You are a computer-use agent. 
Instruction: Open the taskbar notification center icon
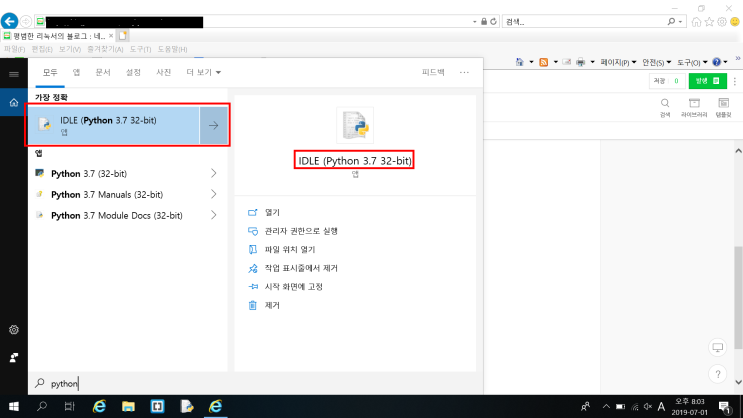(x=724, y=407)
